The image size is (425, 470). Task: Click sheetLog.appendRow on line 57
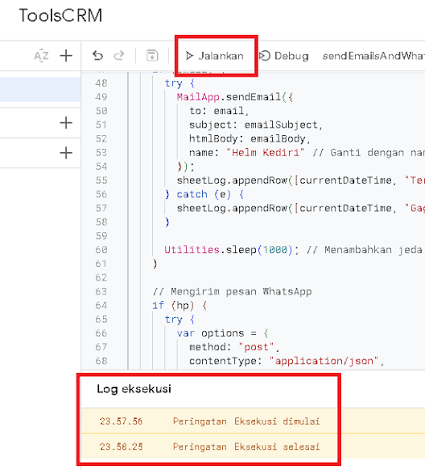232,208
